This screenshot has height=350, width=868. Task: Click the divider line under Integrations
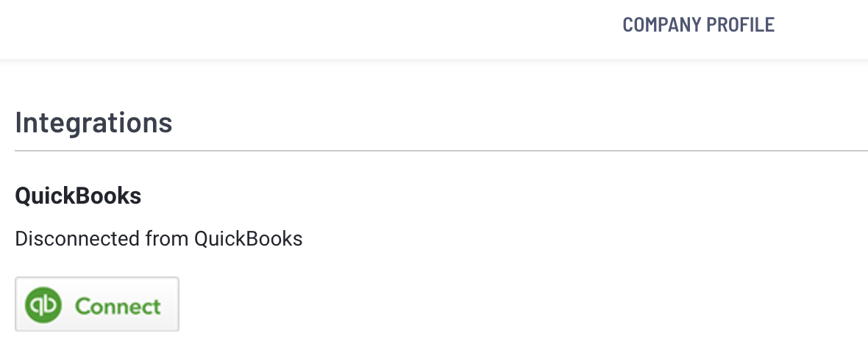click(x=441, y=151)
